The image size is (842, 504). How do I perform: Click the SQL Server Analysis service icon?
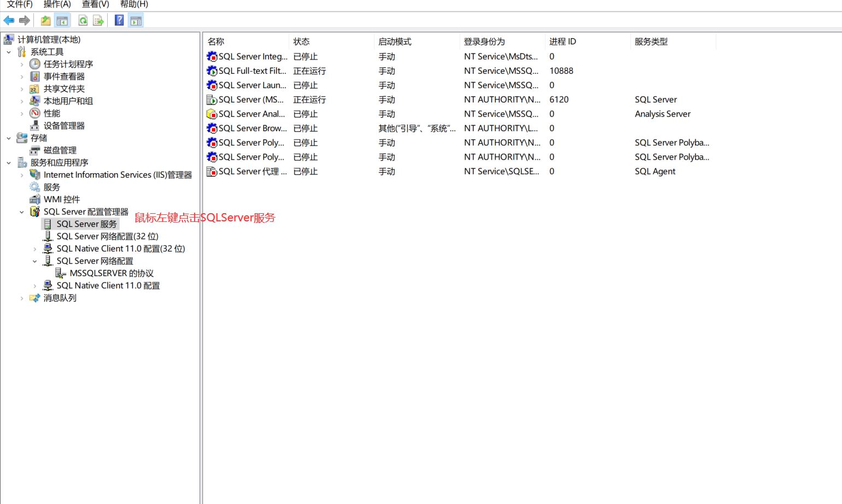tap(212, 114)
